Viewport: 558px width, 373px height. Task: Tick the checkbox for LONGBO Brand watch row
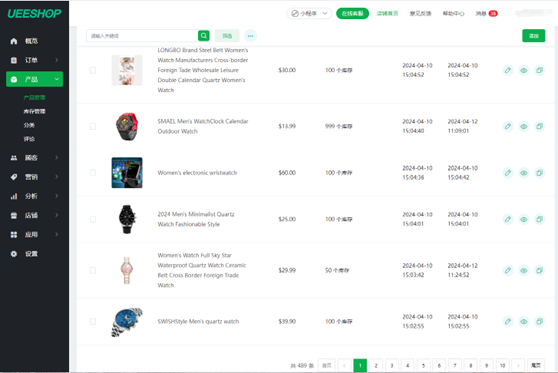point(93,70)
